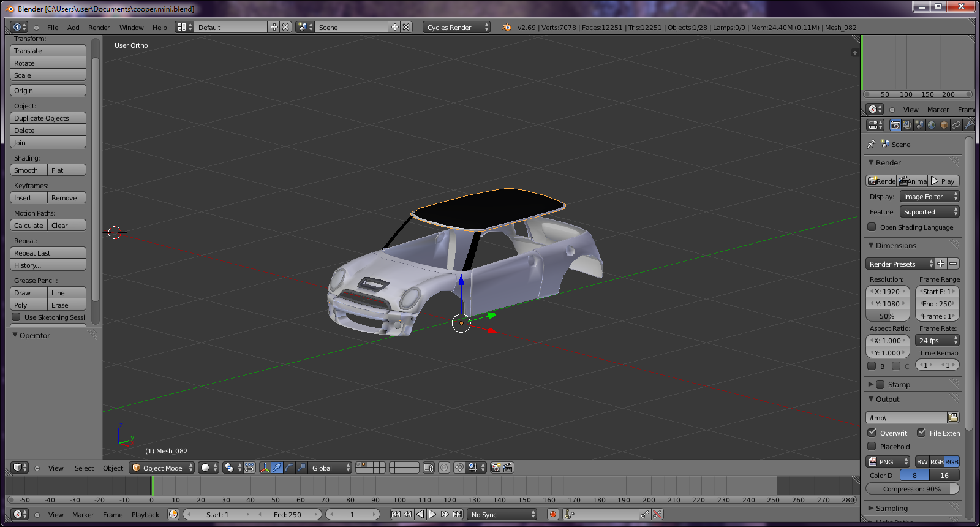Click the viewport shading sphere selector
Viewport: 980px width, 527px height.
209,468
